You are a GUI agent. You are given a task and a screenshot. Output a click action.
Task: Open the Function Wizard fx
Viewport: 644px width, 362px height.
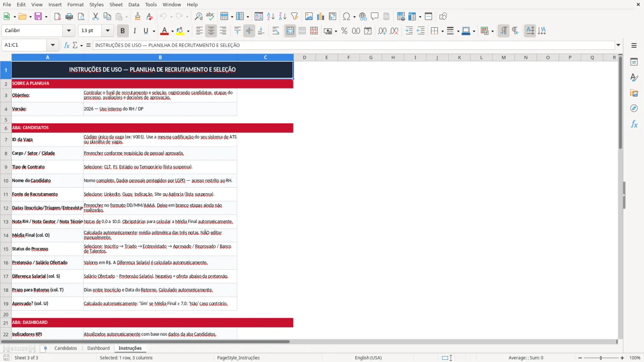(x=67, y=46)
